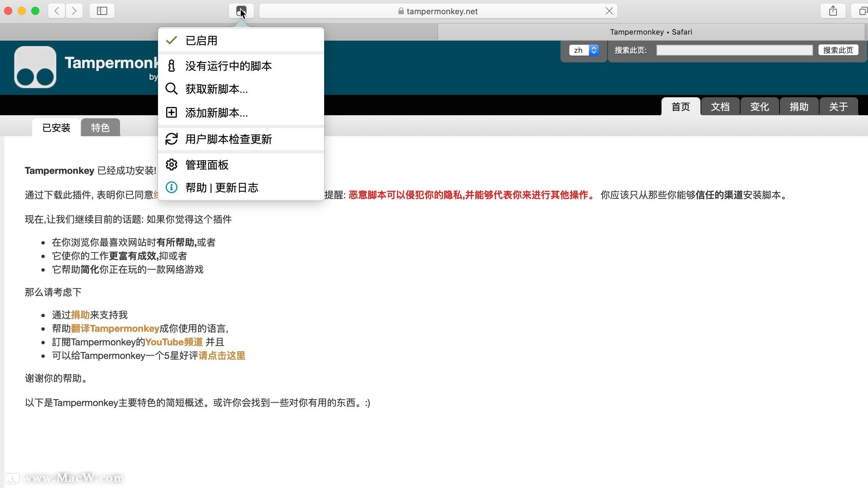868x488 pixels.
Task: Follow the 翻译Tampermonkey link
Action: click(115, 328)
